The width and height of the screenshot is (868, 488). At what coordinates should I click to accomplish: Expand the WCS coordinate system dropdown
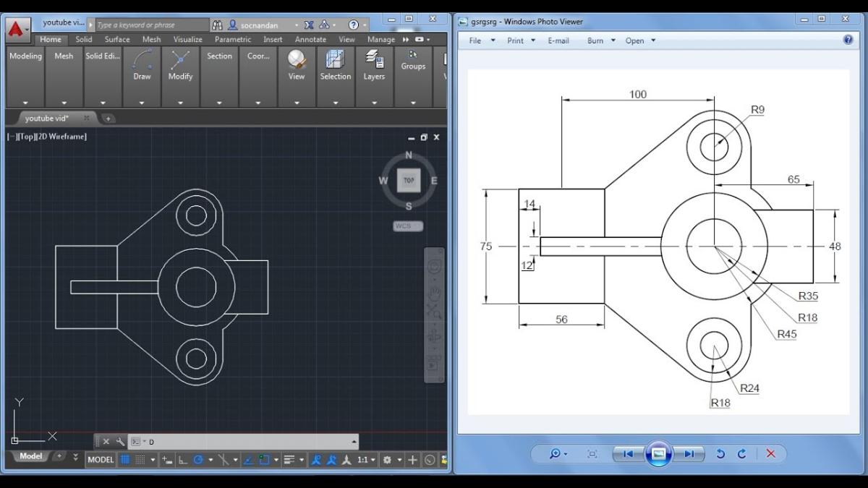(x=408, y=226)
